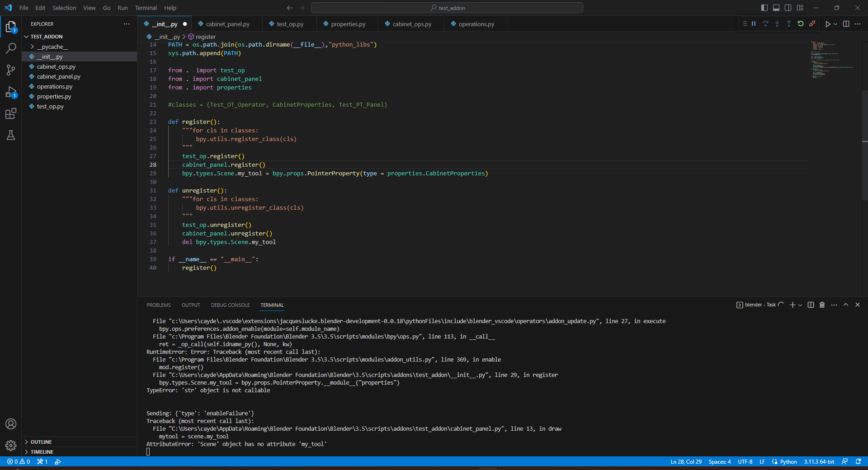Grab the debug toolbar drag handle
The height and width of the screenshot is (470, 868).
745,24
